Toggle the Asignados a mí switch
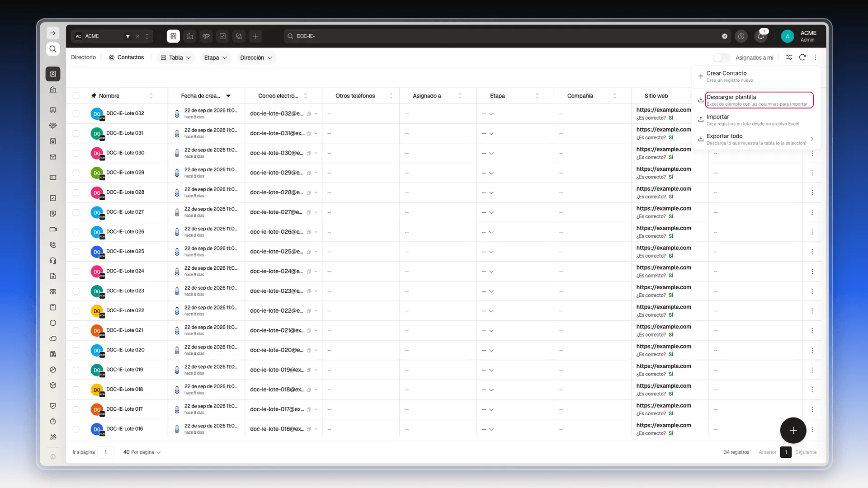Screen dimensions: 868x488 (722, 57)
